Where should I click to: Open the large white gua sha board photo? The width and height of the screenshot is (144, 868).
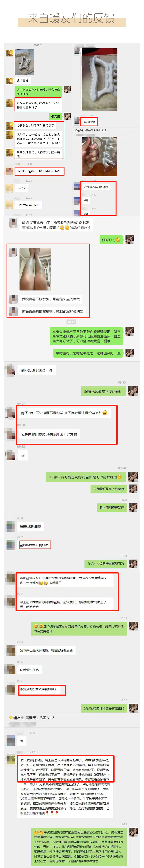point(100,80)
